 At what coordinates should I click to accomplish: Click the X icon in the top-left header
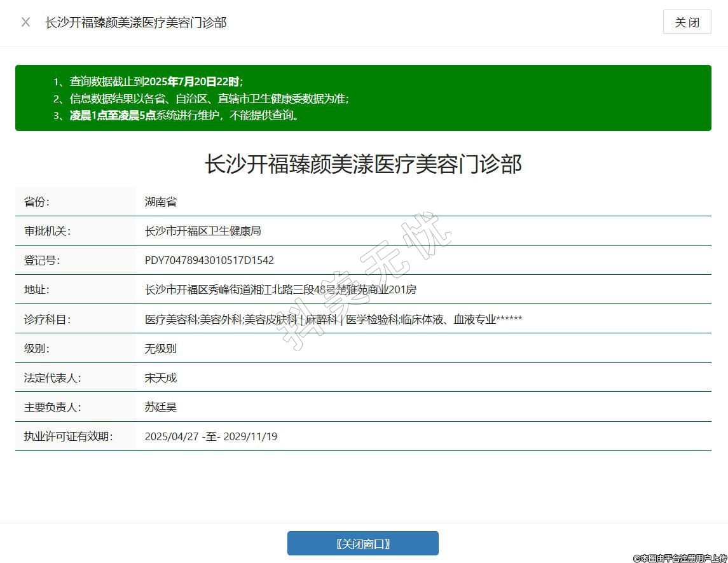click(25, 22)
